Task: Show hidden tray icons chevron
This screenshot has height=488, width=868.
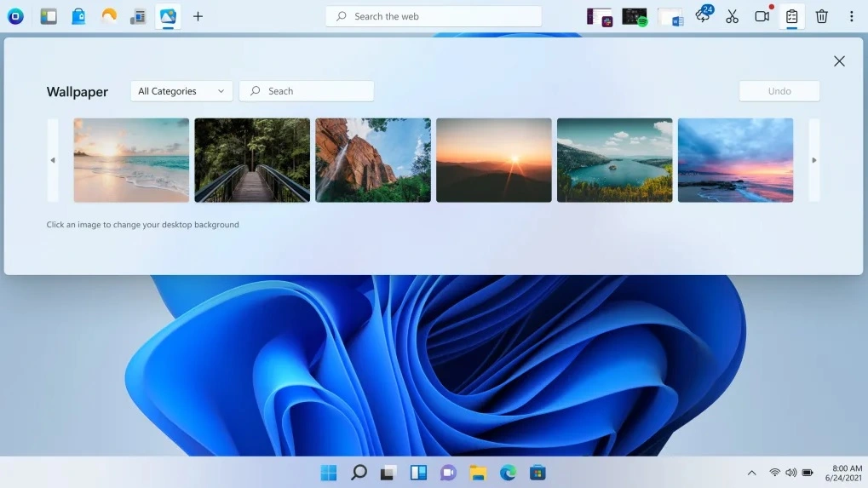Action: click(x=752, y=473)
